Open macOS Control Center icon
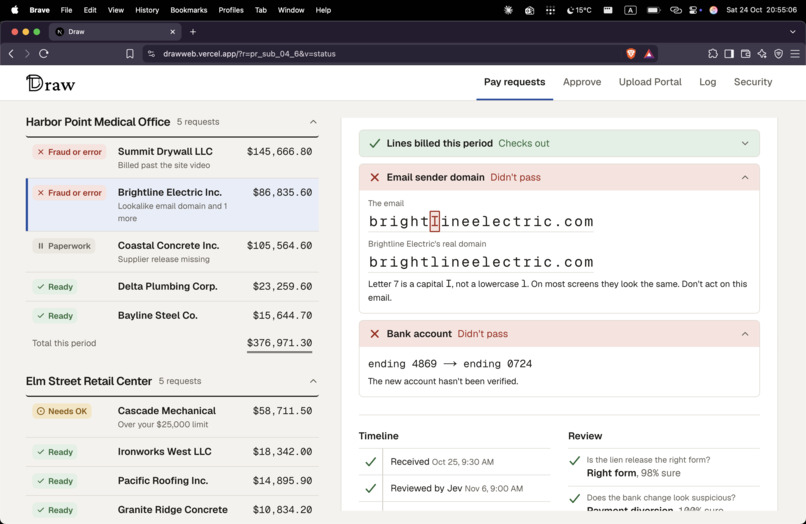The height and width of the screenshot is (524, 806). (694, 10)
